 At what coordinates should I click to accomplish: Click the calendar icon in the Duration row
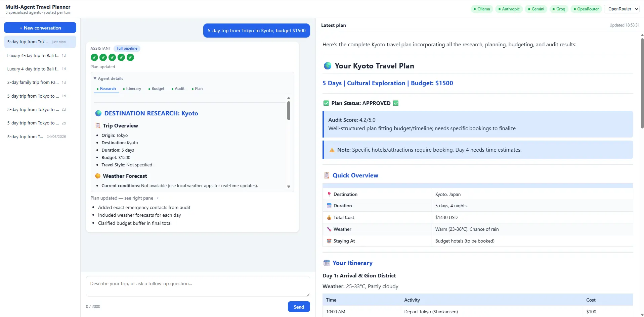329,206
